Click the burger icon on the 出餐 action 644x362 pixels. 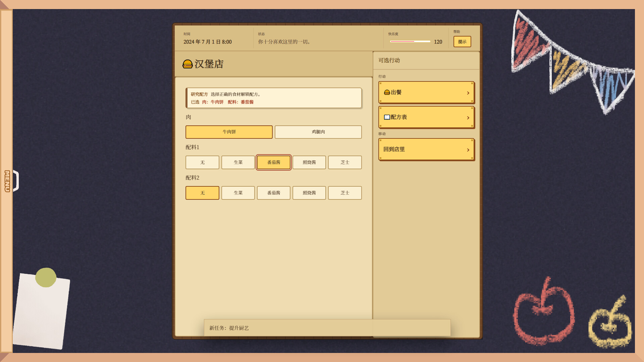(387, 92)
